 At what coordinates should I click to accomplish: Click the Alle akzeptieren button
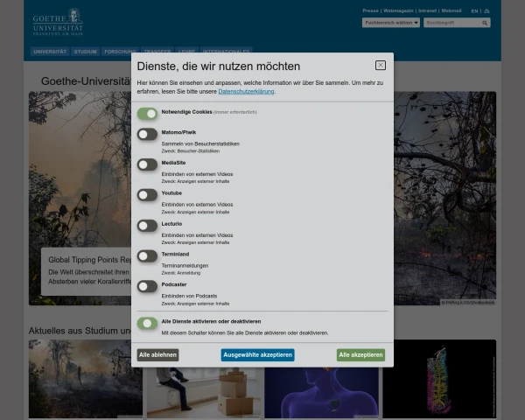(360, 355)
